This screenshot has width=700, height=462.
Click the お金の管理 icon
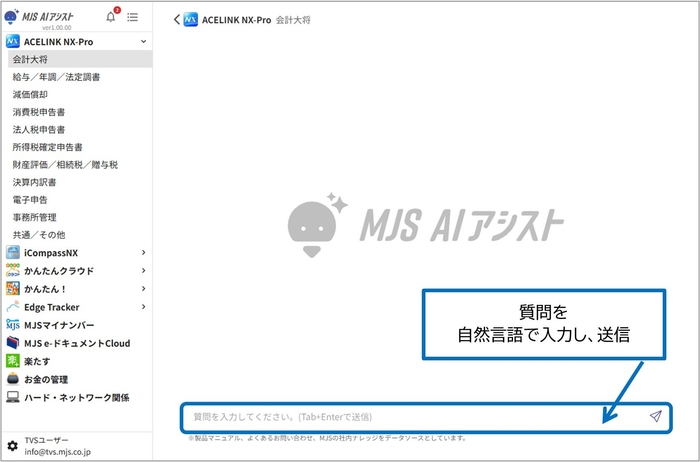coord(13,379)
